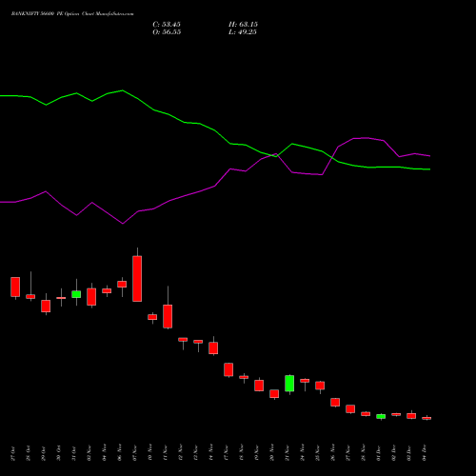The image size is (476, 476).
Task: Select the green candle on 21 Nov
Action: click(x=289, y=384)
